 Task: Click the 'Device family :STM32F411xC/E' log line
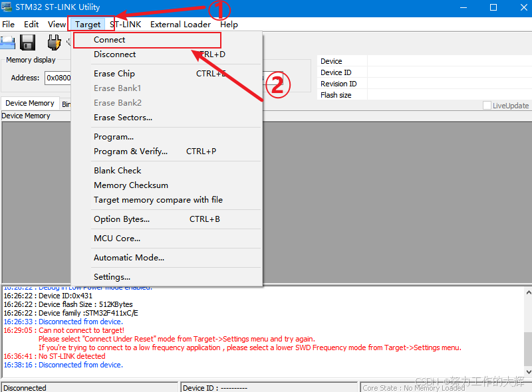(x=71, y=313)
